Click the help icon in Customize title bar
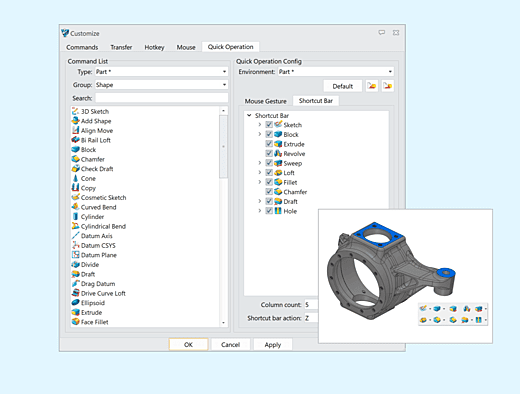 382,33
